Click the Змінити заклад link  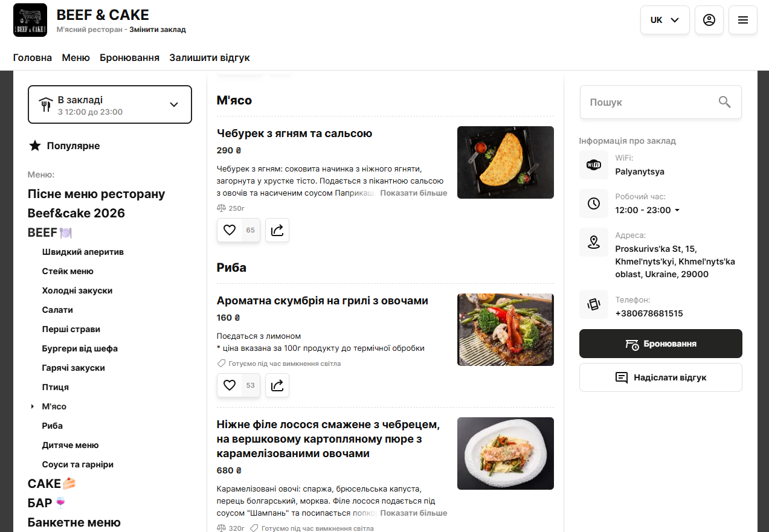[x=158, y=30]
